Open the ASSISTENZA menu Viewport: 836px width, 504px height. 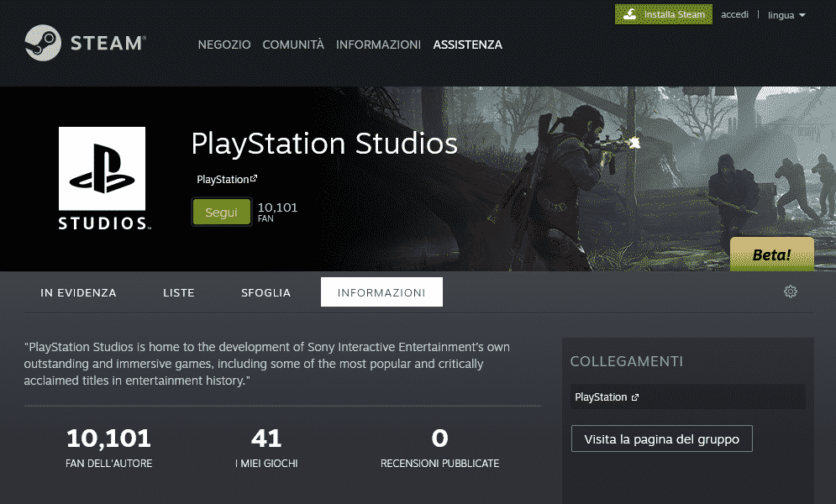click(467, 45)
